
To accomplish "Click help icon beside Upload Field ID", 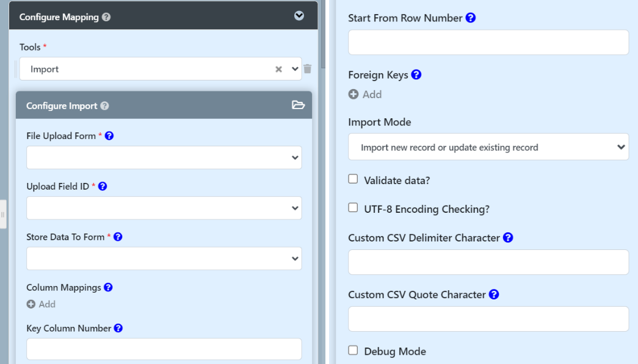I will pos(103,187).
